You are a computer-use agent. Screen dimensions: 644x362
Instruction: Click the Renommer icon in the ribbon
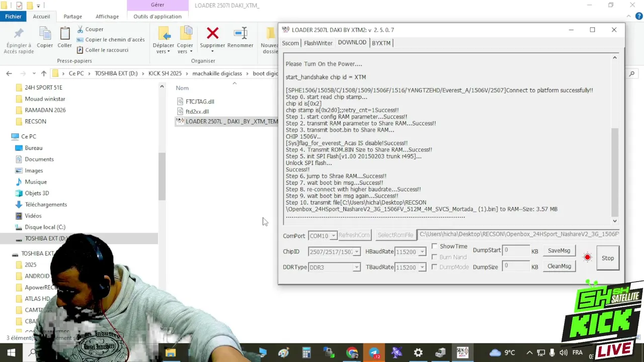240,33
